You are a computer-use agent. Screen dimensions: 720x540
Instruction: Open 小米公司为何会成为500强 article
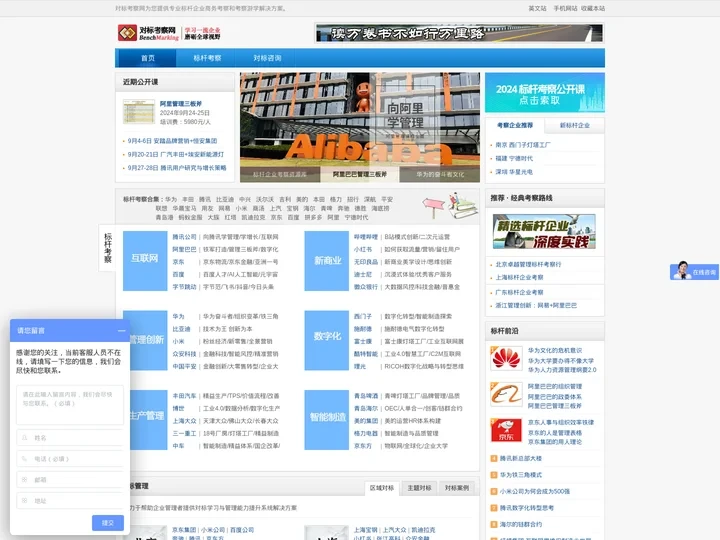[x=535, y=491]
